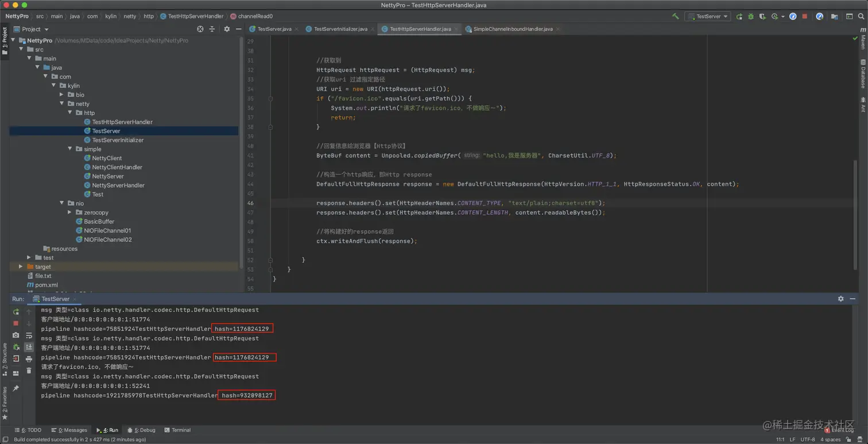Expand the zerocopy folder
868x444 pixels.
[x=70, y=213]
